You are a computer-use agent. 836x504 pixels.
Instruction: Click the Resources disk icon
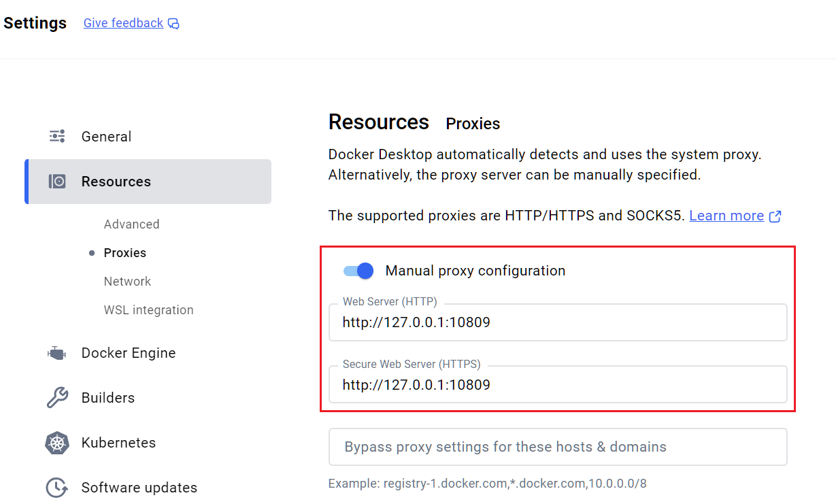point(57,182)
